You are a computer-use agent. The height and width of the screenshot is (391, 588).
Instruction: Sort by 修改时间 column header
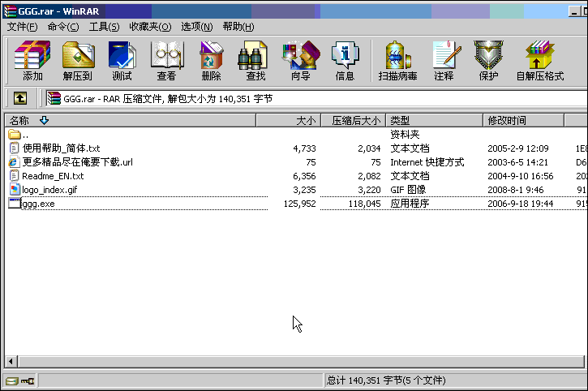click(523, 120)
